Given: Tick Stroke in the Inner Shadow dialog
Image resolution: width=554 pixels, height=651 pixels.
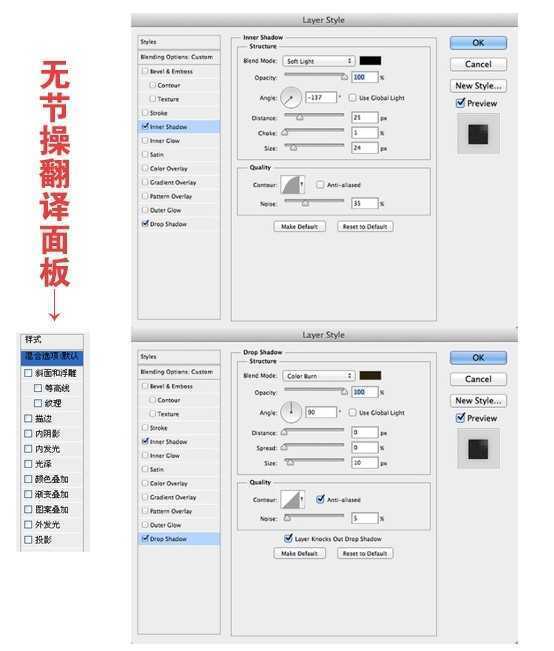Looking at the screenshot, I should coord(145,113).
